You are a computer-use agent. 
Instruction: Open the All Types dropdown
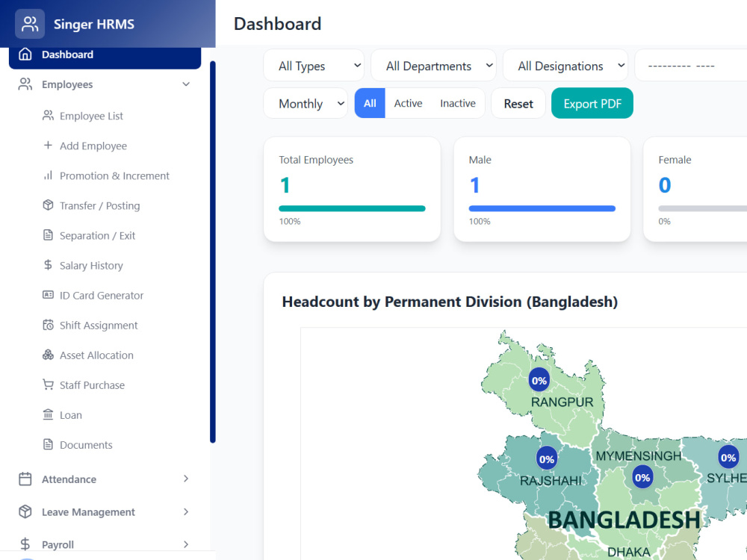click(x=314, y=66)
